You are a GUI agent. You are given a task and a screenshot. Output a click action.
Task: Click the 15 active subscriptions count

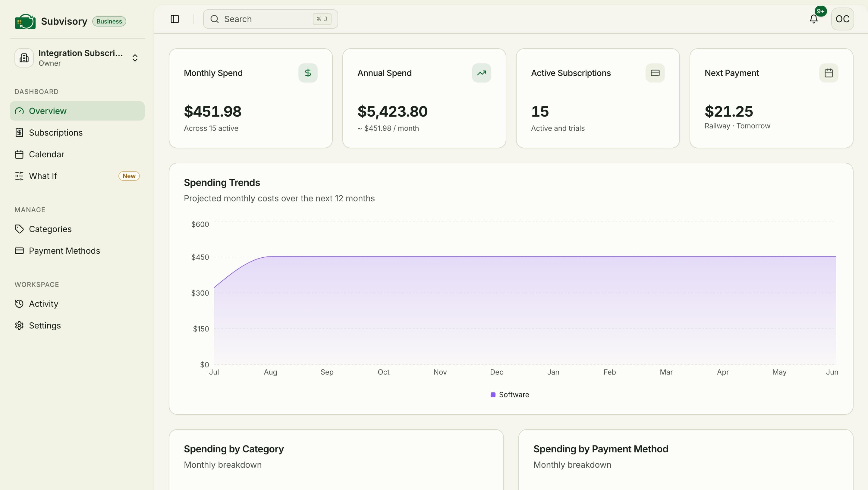[x=540, y=112]
